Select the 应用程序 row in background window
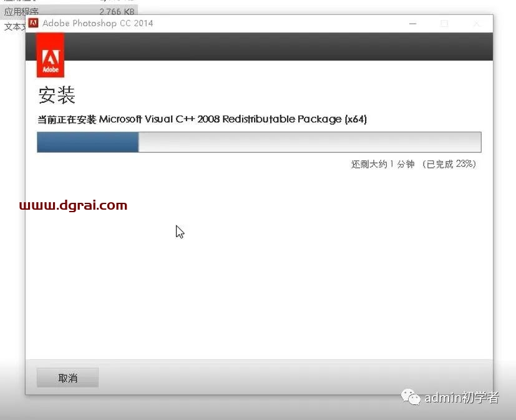The image size is (516, 420). (69, 11)
